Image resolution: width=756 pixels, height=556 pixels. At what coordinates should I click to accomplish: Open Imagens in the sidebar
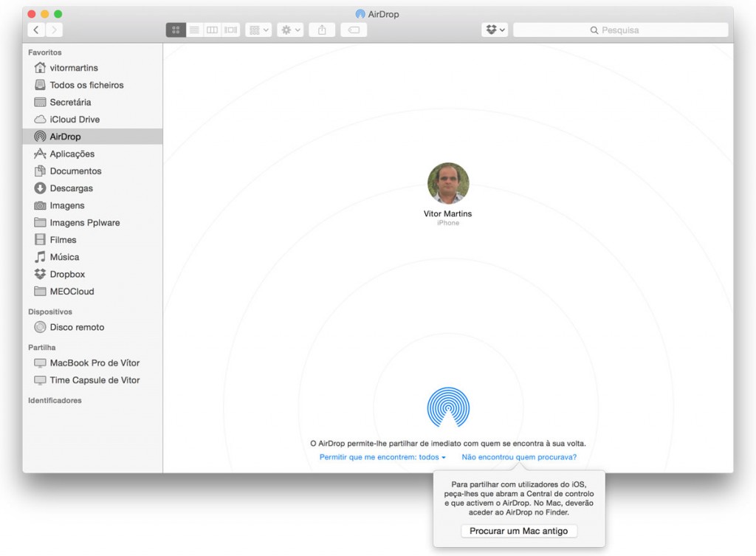coord(92,205)
